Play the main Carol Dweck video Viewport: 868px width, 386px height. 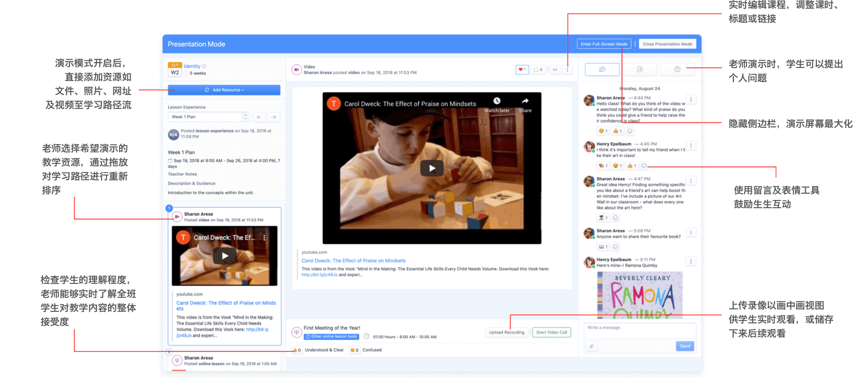click(432, 168)
